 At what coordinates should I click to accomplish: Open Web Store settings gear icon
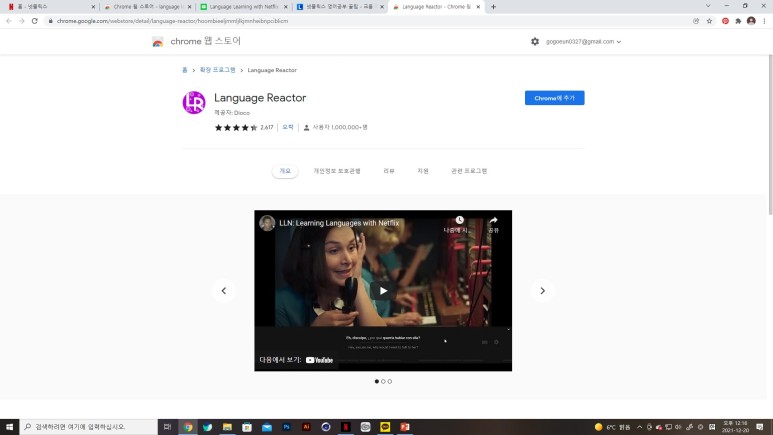[535, 41]
